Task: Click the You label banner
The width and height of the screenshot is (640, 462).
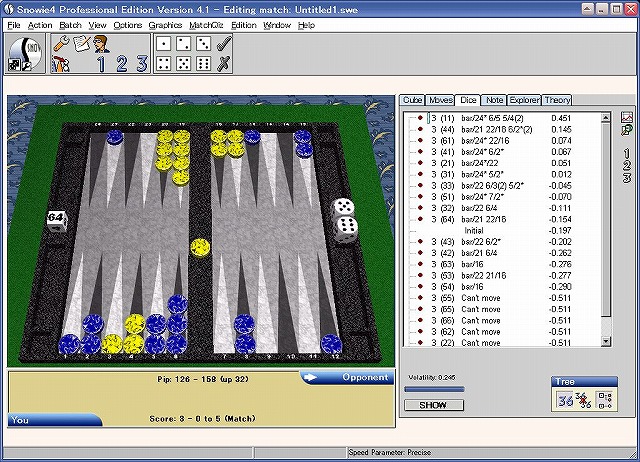Action: coord(54,420)
